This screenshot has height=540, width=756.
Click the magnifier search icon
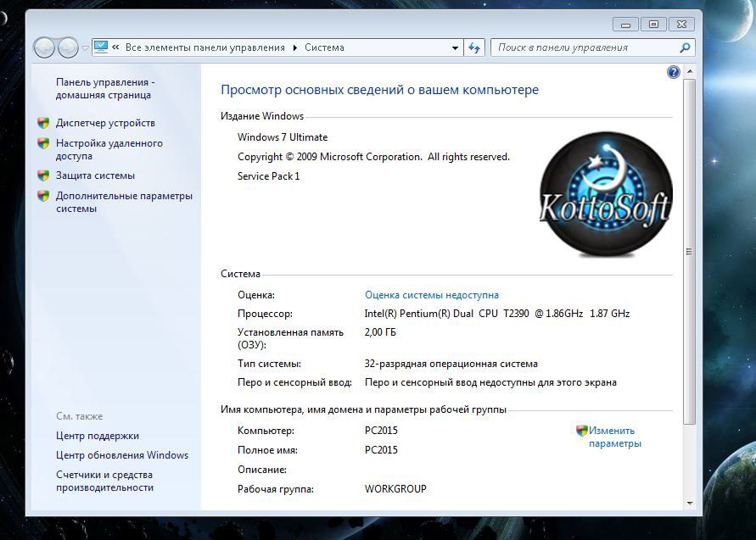685,47
